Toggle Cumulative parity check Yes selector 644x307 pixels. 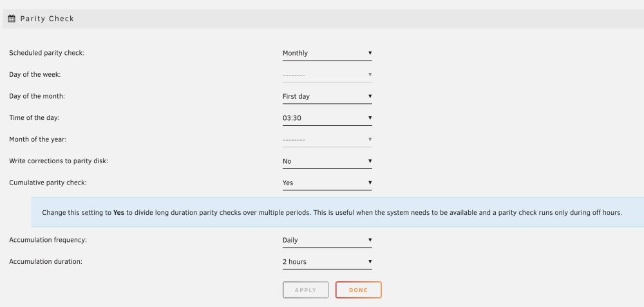pyautogui.click(x=327, y=183)
